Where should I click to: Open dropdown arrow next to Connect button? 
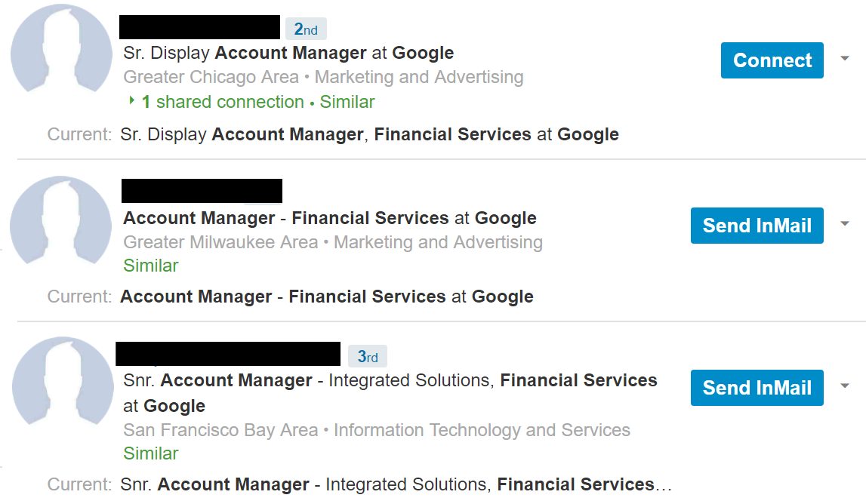click(x=844, y=58)
